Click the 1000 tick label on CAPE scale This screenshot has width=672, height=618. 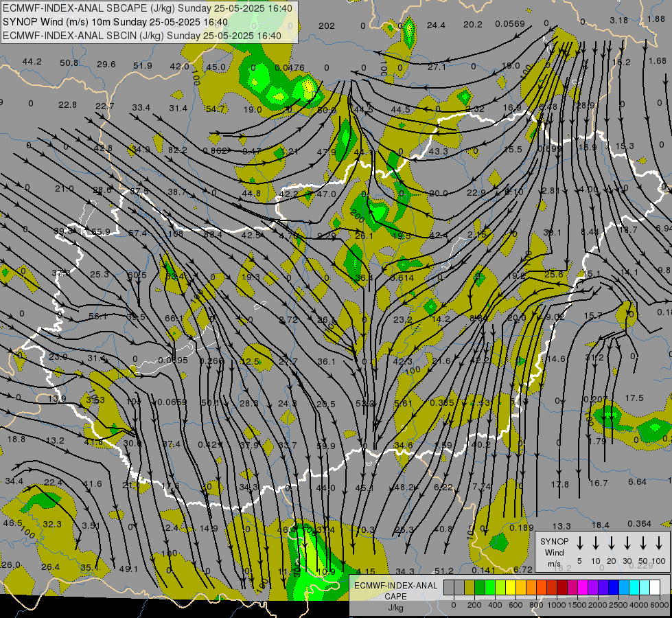pos(557,605)
